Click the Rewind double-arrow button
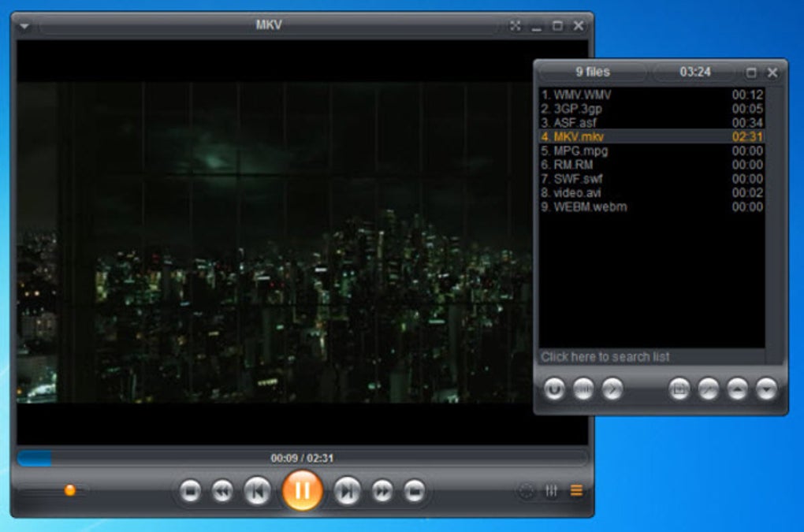This screenshot has width=804, height=532. point(222,491)
